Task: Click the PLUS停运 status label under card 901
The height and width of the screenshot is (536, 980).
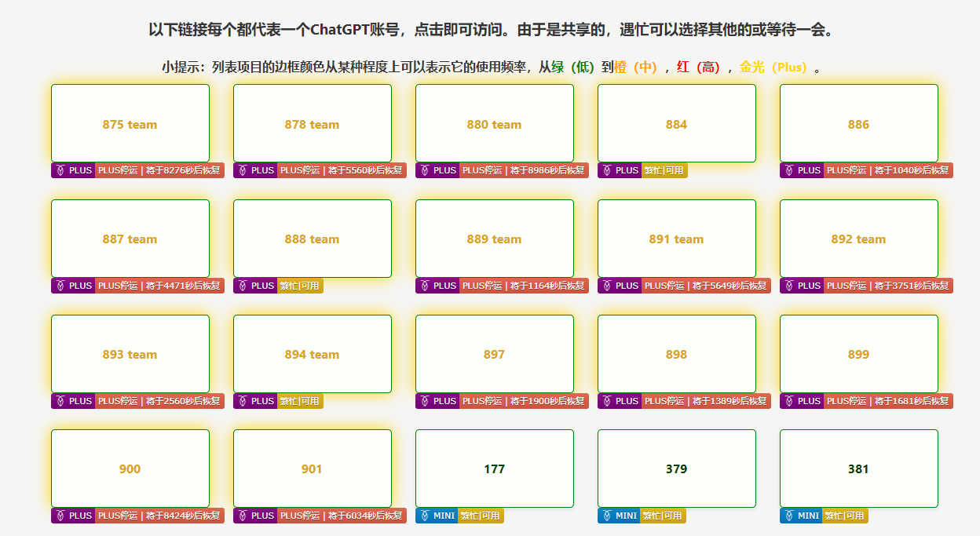Action: [342, 516]
